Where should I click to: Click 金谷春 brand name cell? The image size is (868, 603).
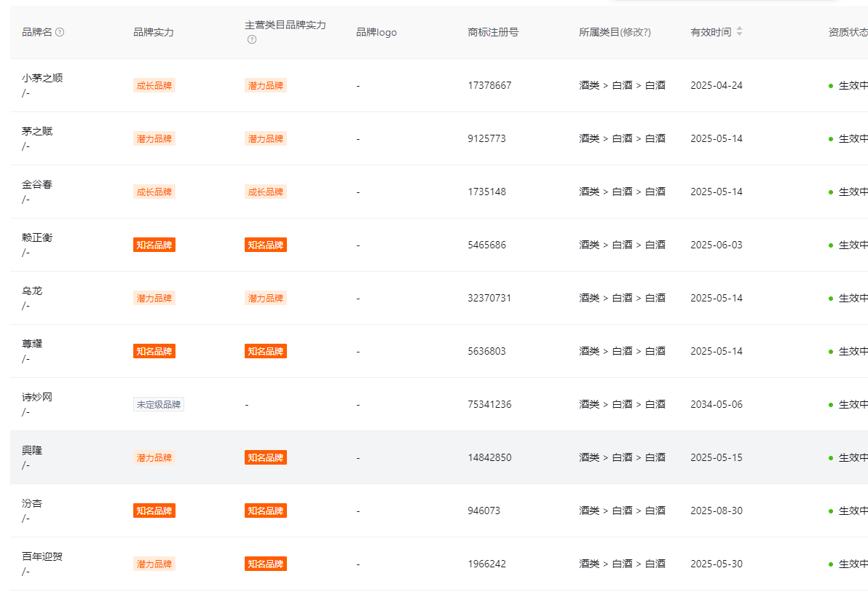(37, 184)
